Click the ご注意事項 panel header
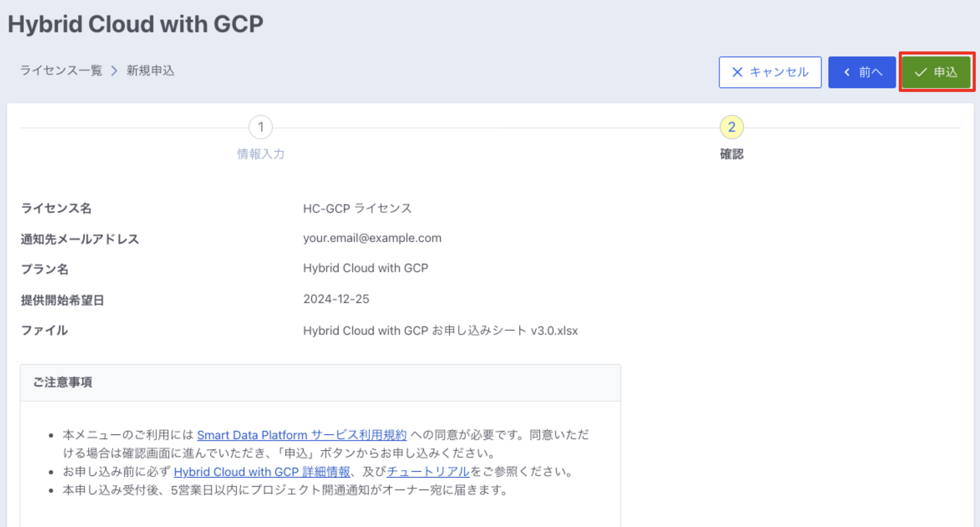Image resolution: width=980 pixels, height=527 pixels. (63, 382)
